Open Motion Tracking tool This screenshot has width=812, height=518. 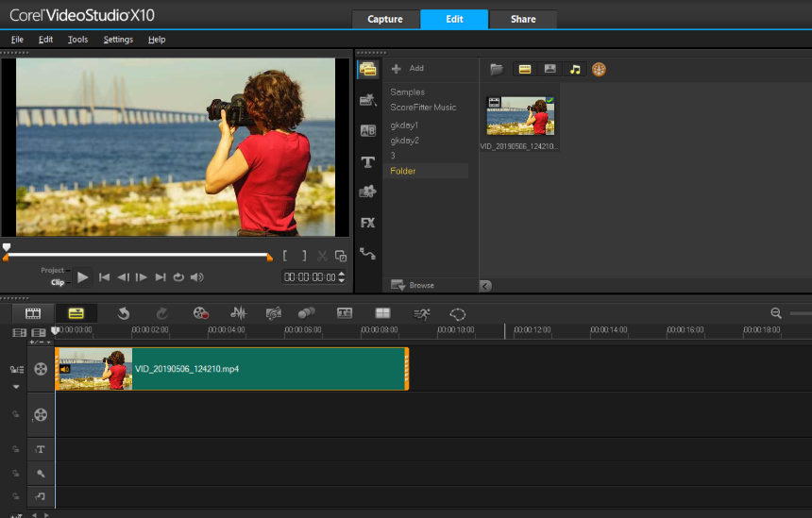[307, 313]
